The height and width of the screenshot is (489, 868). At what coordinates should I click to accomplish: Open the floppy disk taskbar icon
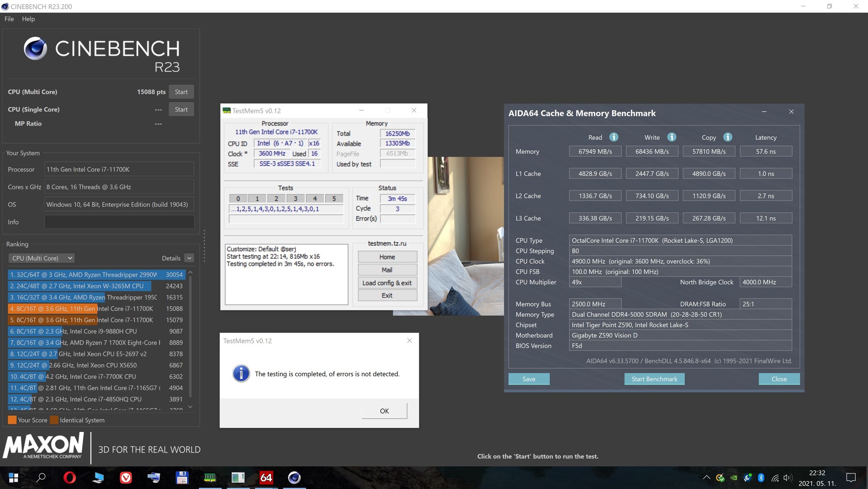[x=182, y=478]
